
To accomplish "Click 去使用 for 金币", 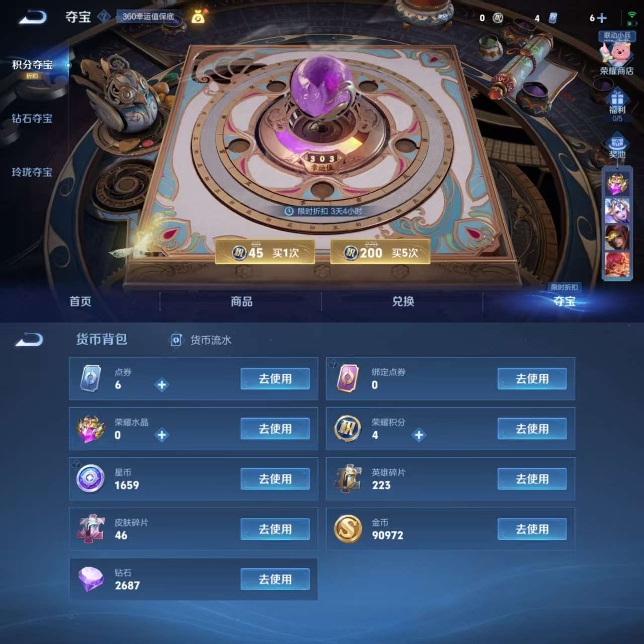I will [532, 529].
